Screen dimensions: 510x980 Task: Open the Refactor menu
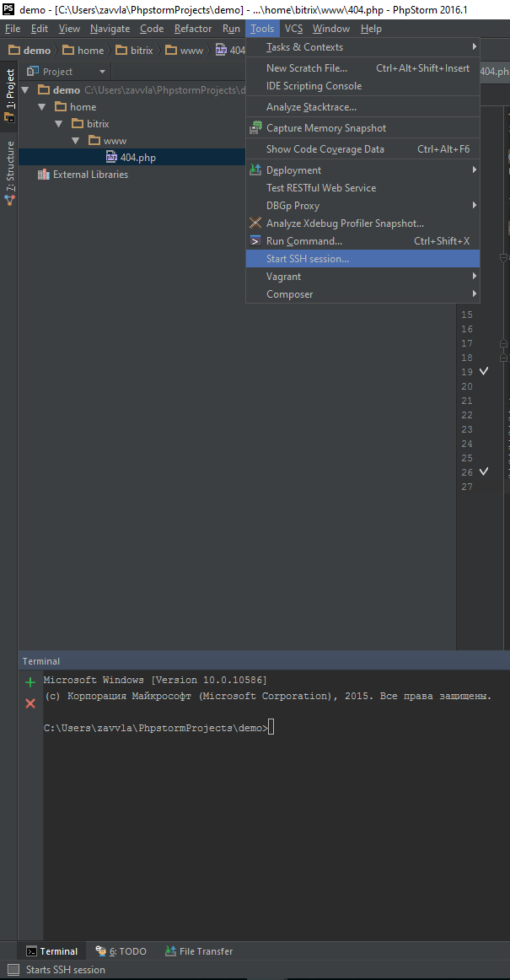click(x=193, y=29)
